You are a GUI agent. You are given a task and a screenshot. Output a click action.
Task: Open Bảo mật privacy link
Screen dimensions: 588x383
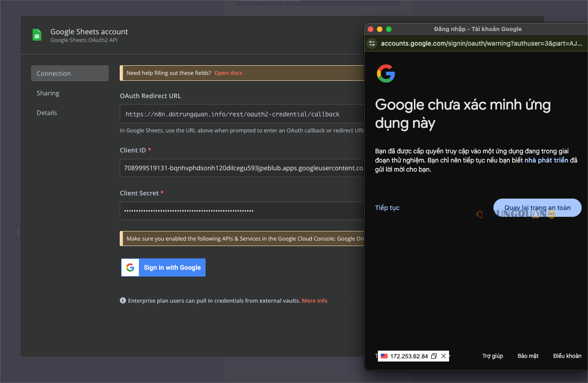tap(528, 356)
